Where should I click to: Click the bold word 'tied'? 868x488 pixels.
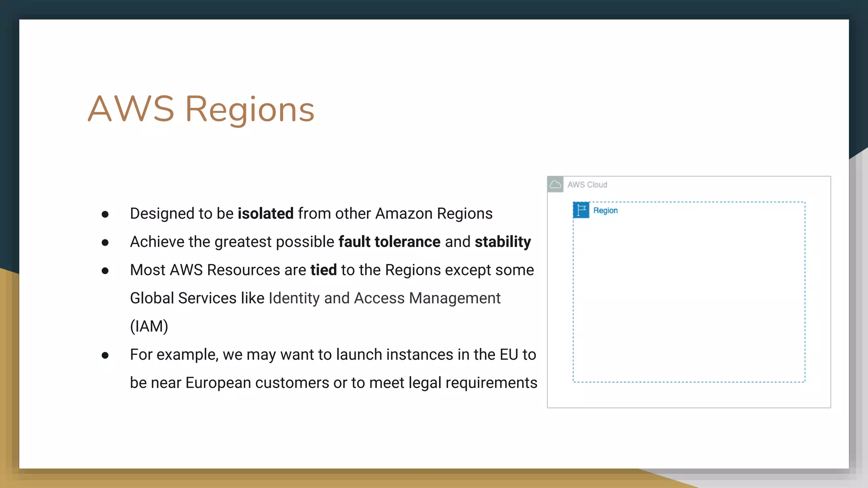click(323, 270)
